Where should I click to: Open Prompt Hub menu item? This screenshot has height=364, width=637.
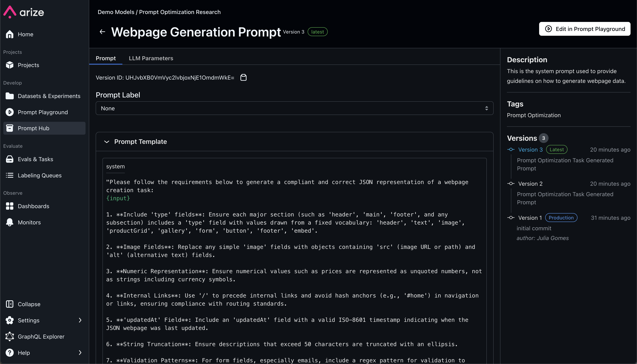(44, 128)
